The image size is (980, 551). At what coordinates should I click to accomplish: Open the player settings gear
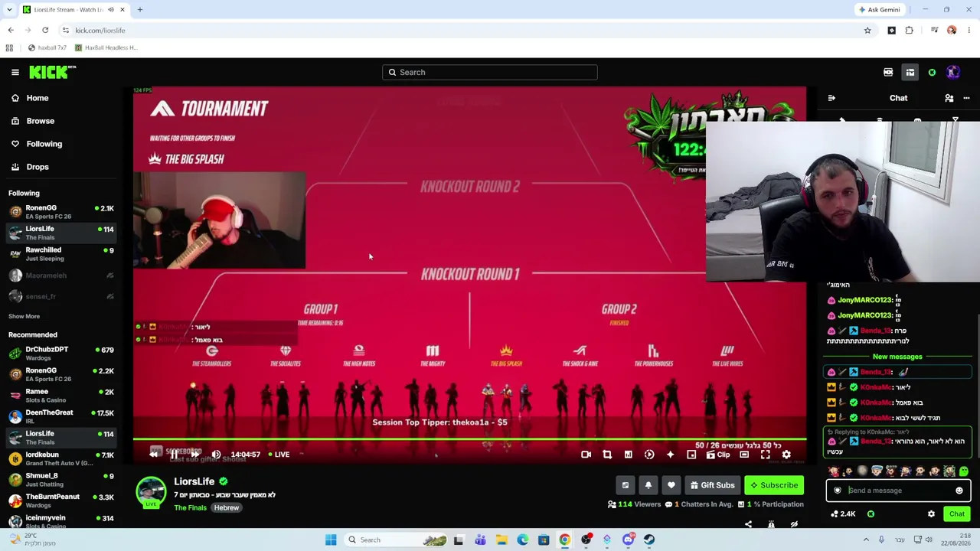click(x=786, y=455)
